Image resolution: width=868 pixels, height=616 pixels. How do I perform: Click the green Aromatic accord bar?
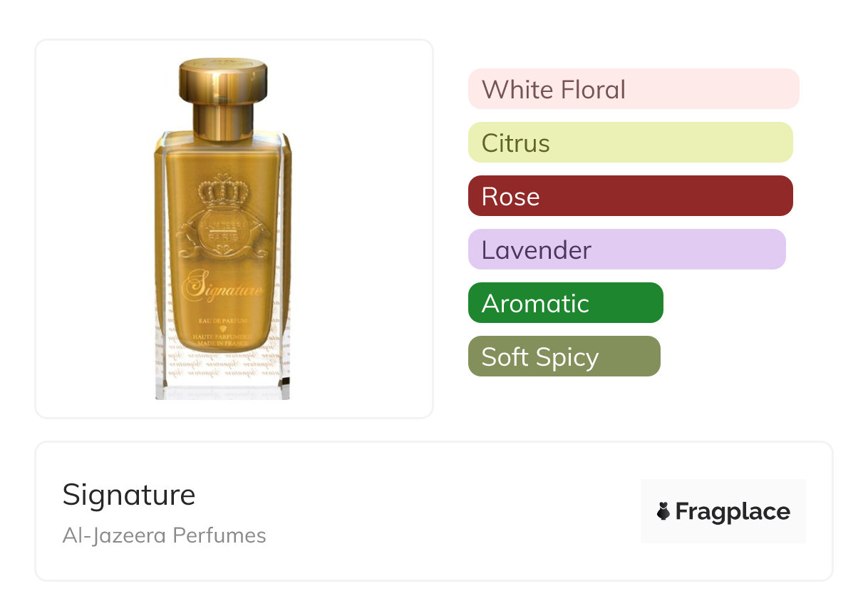565,303
